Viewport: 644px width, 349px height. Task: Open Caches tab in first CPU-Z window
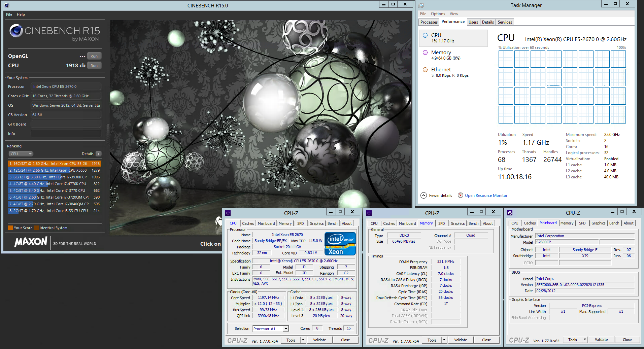click(x=248, y=223)
